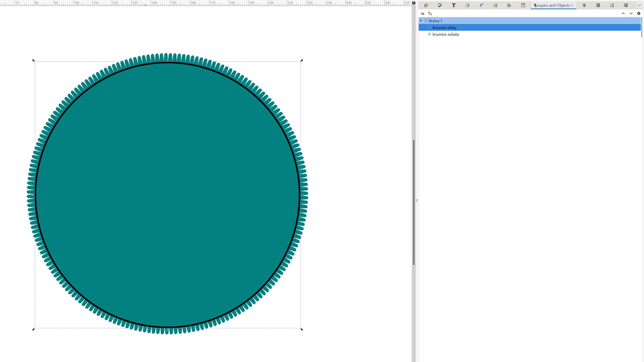This screenshot has height=362, width=644.
Task: Open the Fill and Stroke panel tab
Action: pyautogui.click(x=440, y=5)
